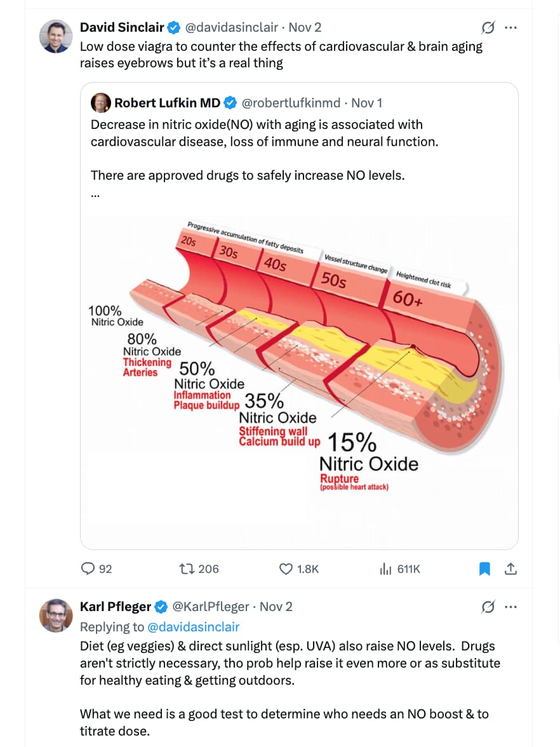Expand truncated quoted tweet text ellipsis
This screenshot has width=560, height=747.
pyautogui.click(x=95, y=194)
